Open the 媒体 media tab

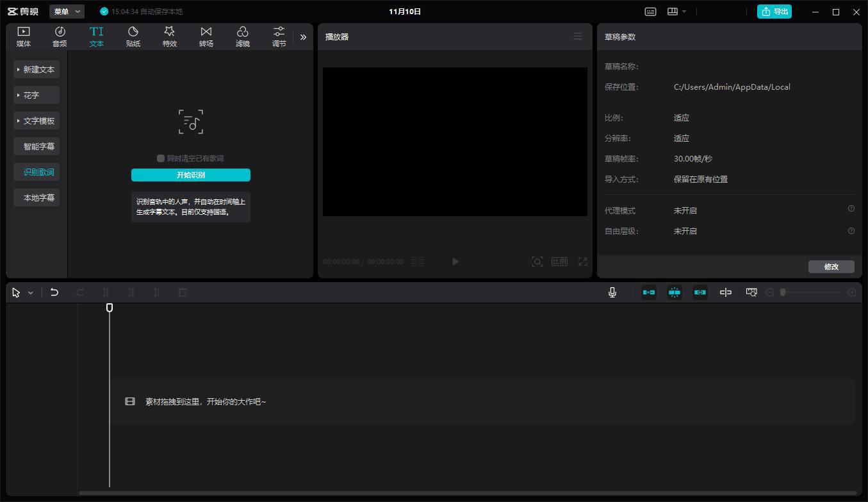[x=24, y=37]
